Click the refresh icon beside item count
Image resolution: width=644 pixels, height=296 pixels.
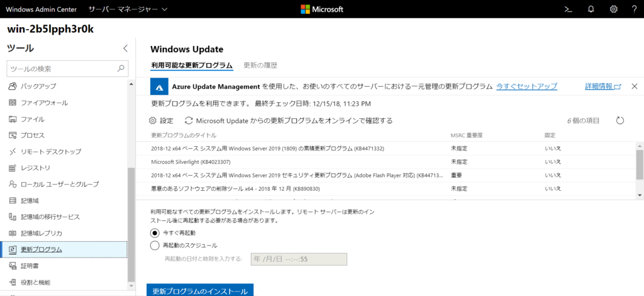click(x=620, y=120)
